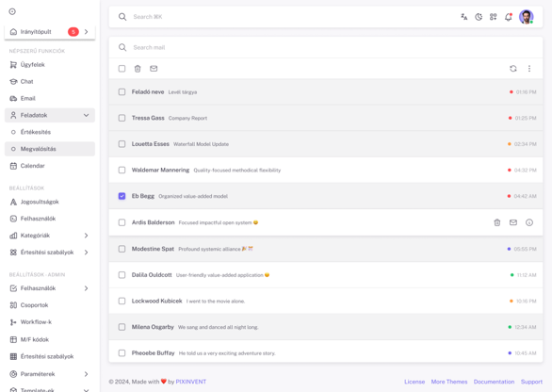This screenshot has height=392, width=552.
Task: Click the Csoportok icon
Action: click(13, 305)
